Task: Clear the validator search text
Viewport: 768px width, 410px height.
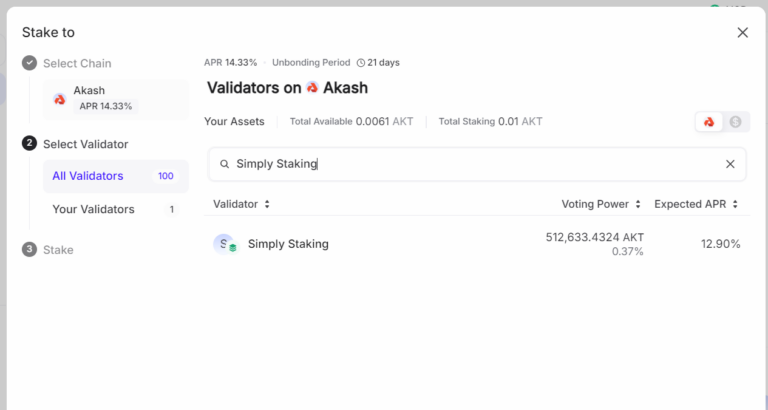Action: pyautogui.click(x=730, y=164)
